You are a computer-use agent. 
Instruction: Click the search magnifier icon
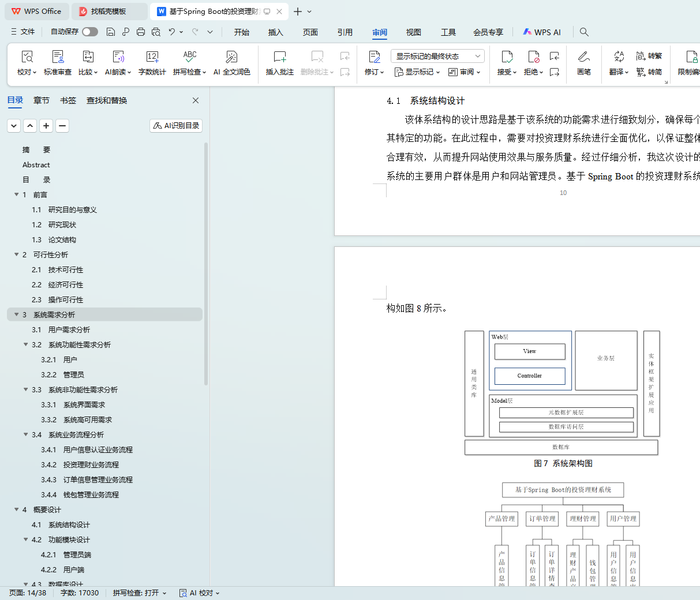point(584,32)
